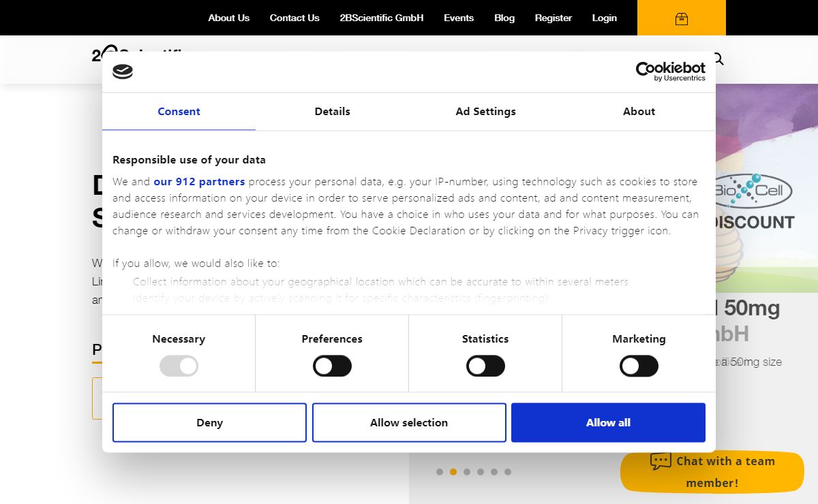Screen dimensions: 818x504
Task: Click Chat with a team member button
Action: (712, 472)
